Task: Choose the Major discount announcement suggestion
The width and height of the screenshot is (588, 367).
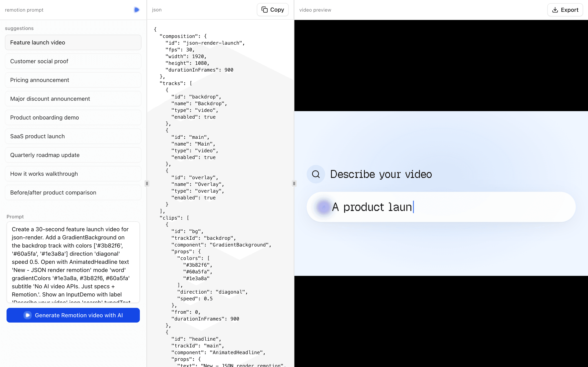Action: 73,98
